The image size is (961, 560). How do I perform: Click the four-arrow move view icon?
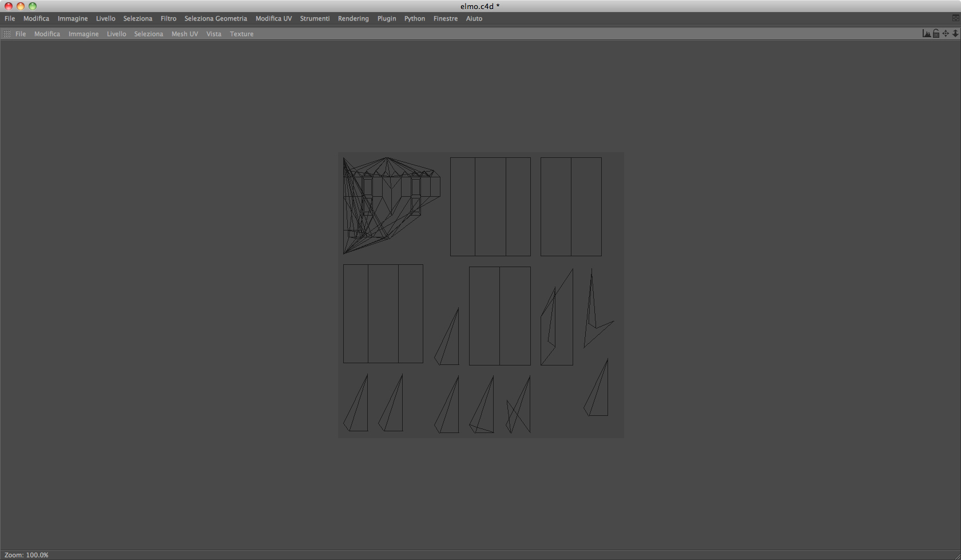(946, 34)
